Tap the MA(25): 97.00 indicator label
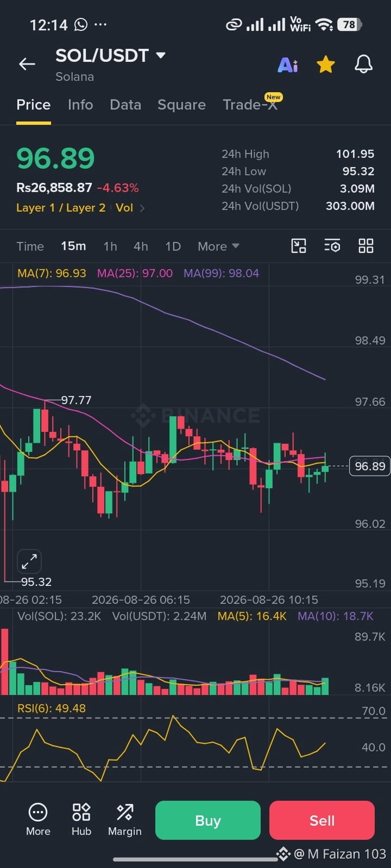Viewport: 391px width, 868px height. [x=135, y=273]
